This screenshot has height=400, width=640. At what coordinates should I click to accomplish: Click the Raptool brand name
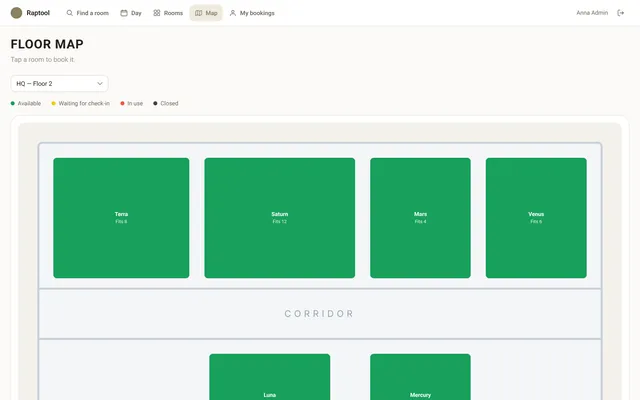(x=38, y=13)
